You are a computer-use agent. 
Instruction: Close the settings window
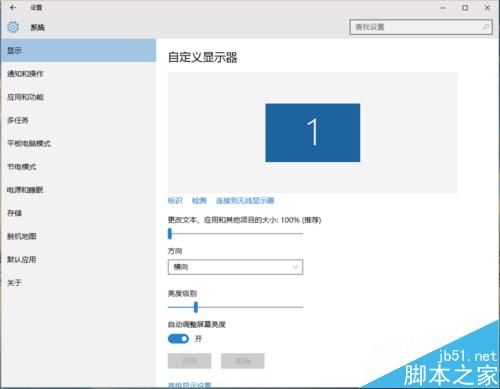487,8
